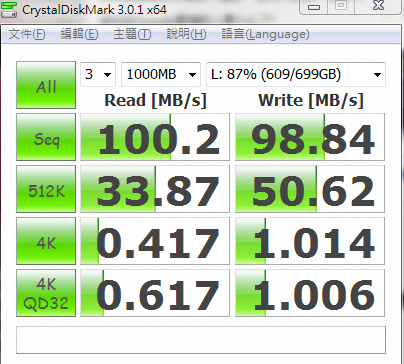
Task: Start the 512K benchmark test
Action: (46, 189)
